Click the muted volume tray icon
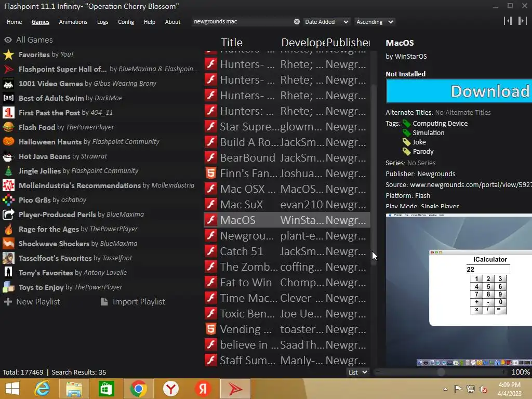The width and height of the screenshot is (532, 399). pos(483,389)
